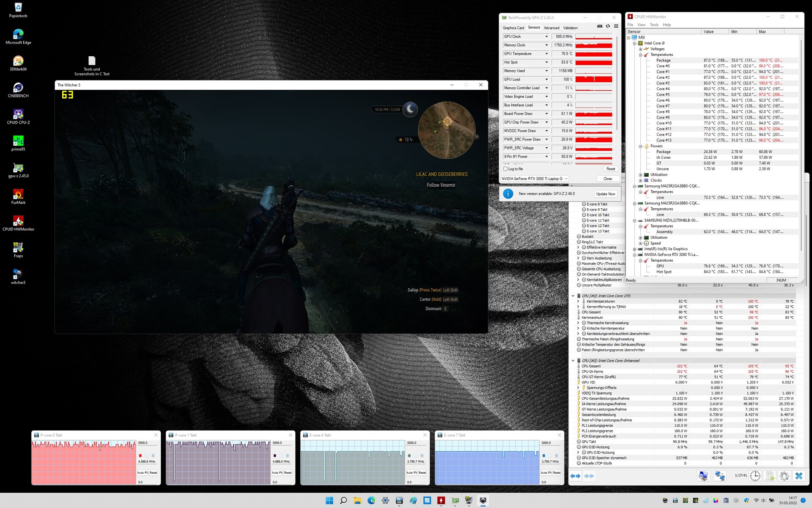Click the HWiNFO reset clock icon
Screen dimensions: 812x508
tap(755, 476)
